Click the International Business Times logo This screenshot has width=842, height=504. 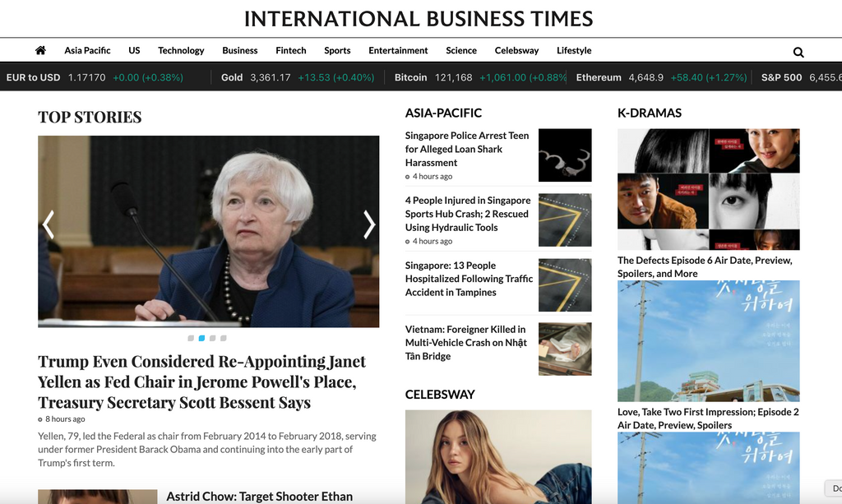(419, 19)
